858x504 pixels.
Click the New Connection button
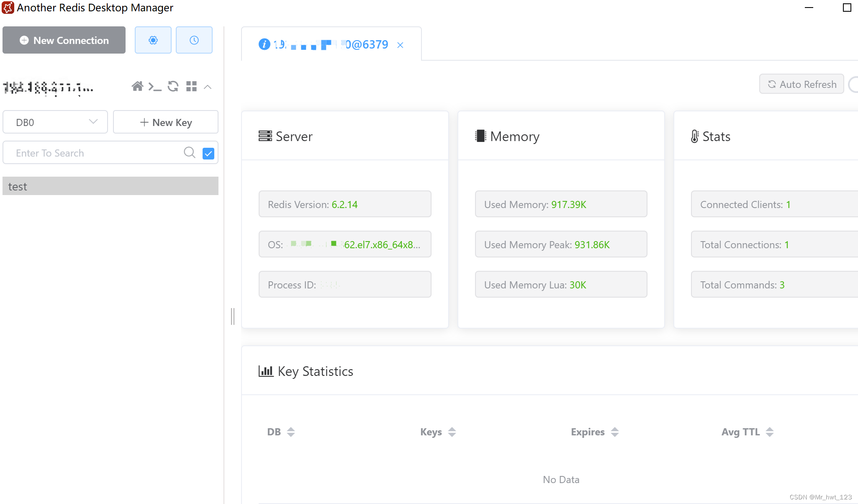(x=64, y=40)
